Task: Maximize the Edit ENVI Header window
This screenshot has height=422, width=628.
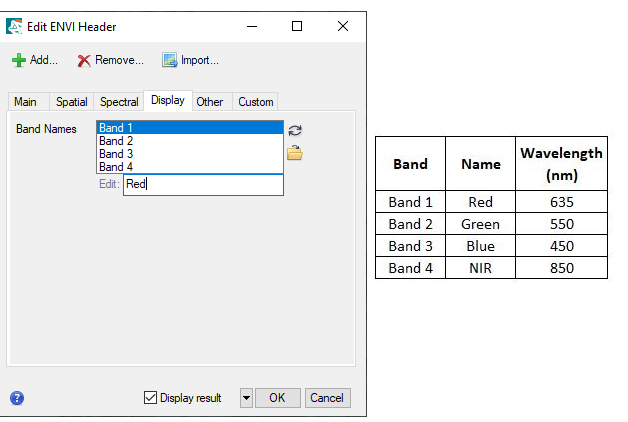Action: pyautogui.click(x=297, y=26)
